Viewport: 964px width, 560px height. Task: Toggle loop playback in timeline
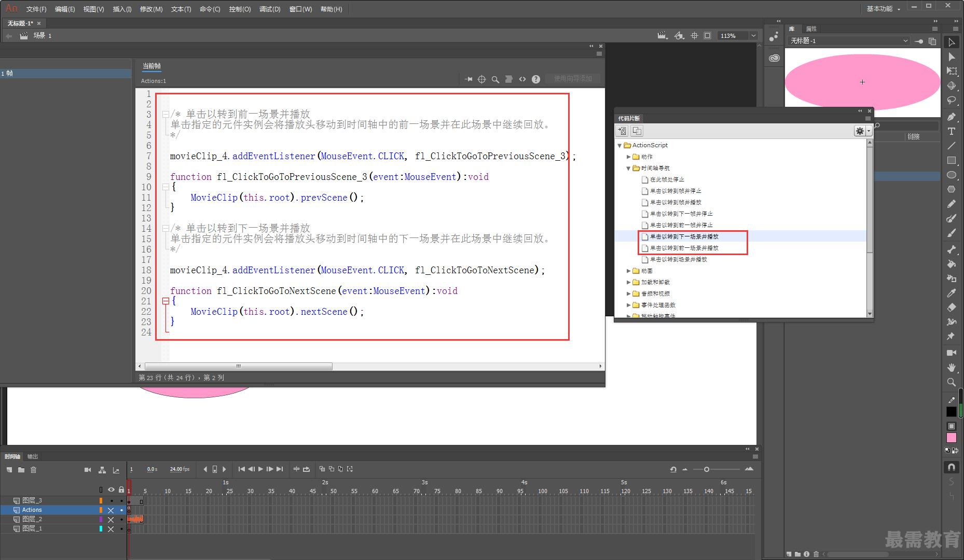tap(307, 469)
